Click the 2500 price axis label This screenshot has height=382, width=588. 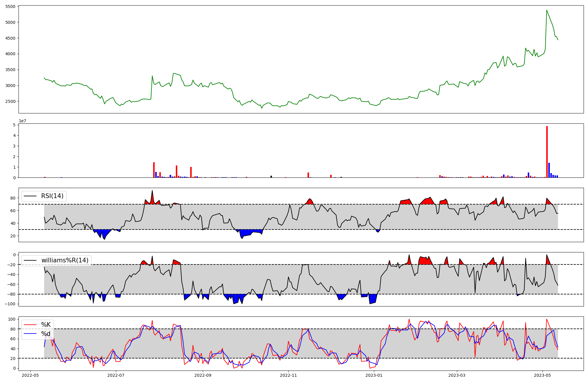point(10,101)
